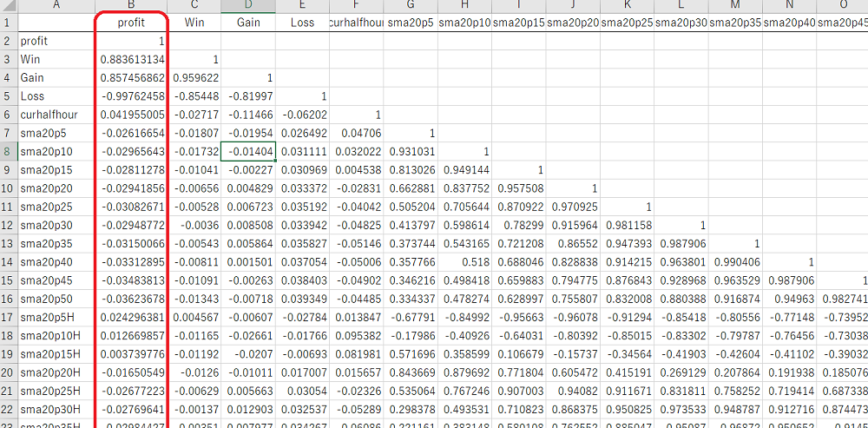Click cell containing 0.94082
Viewport: 868px width, 428px height.
574,391
